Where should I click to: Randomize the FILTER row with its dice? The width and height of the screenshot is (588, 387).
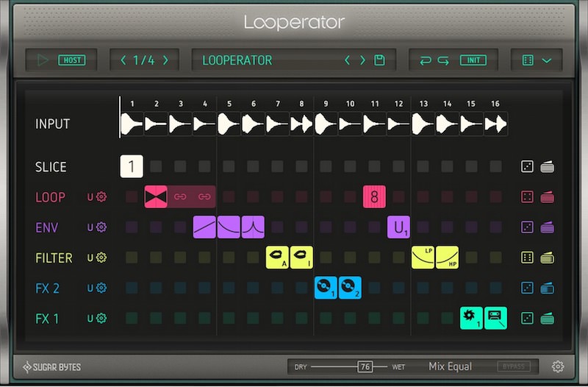[527, 258]
